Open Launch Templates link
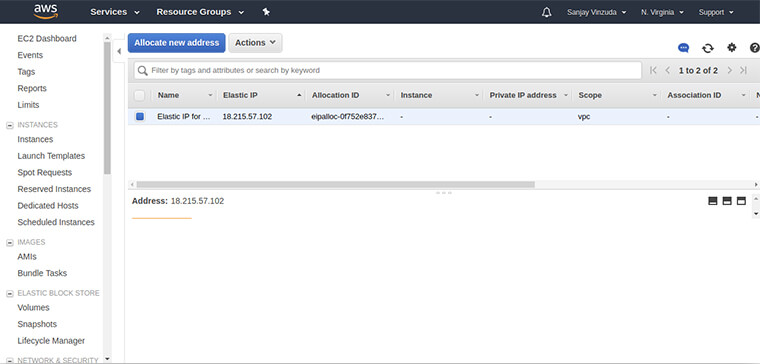This screenshot has width=760, height=364. pyautogui.click(x=51, y=156)
